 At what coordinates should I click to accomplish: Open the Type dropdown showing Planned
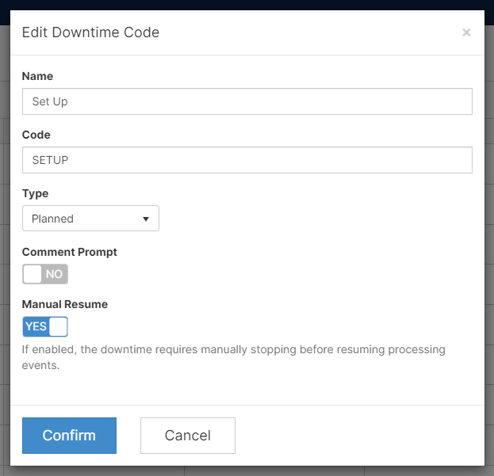90,218
